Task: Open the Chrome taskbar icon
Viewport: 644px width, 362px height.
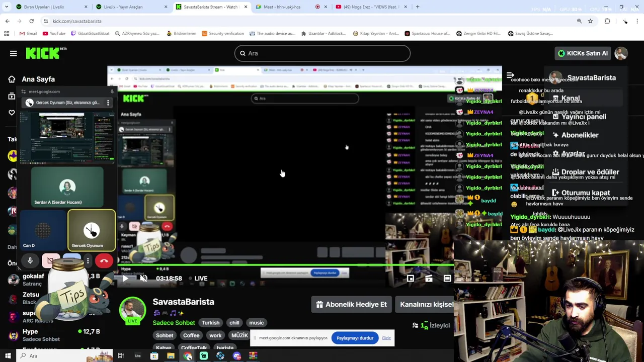Action: coord(188,356)
